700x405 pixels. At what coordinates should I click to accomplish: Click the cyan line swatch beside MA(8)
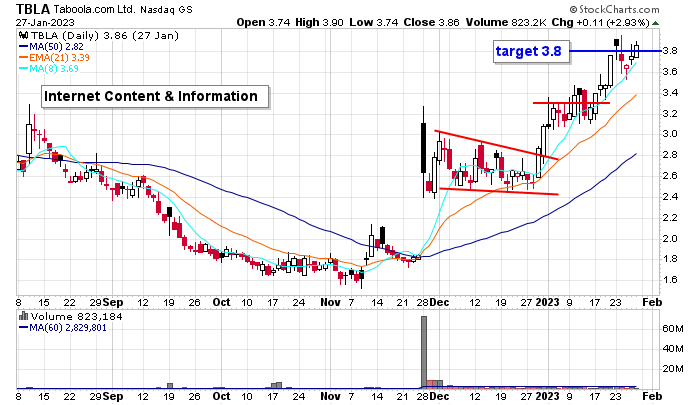point(23,69)
